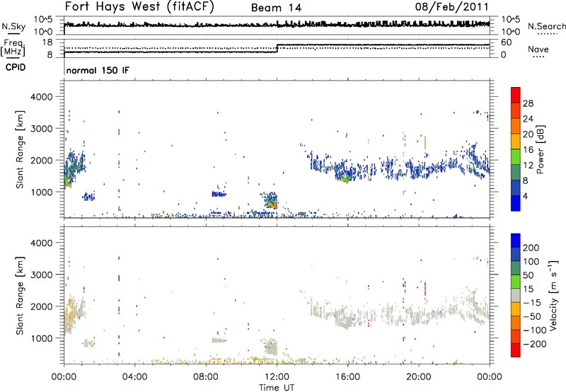Viewport: 566px width, 392px height.
Task: Click the power echo cluster near 12:00
Action: coord(271,200)
